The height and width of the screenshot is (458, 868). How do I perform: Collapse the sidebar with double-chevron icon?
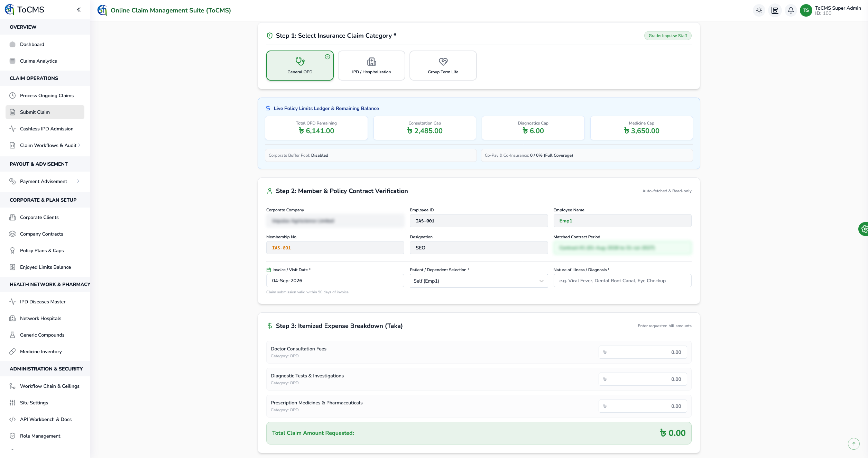[x=79, y=10]
